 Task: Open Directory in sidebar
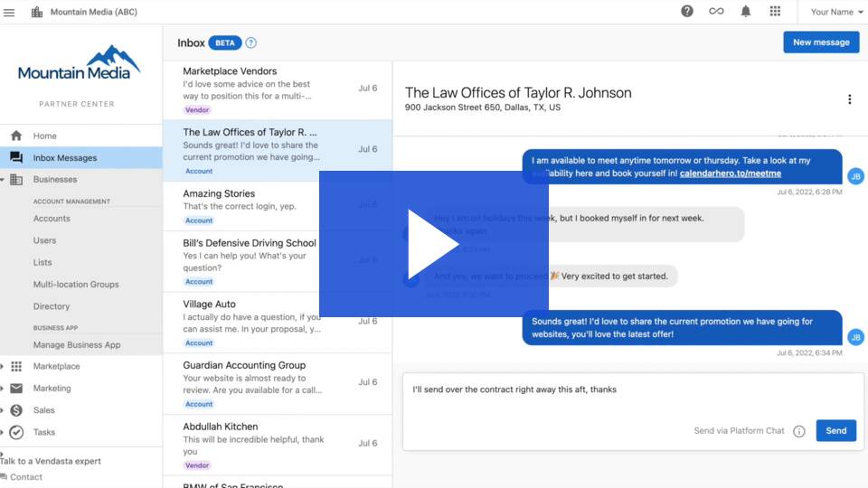(x=51, y=306)
